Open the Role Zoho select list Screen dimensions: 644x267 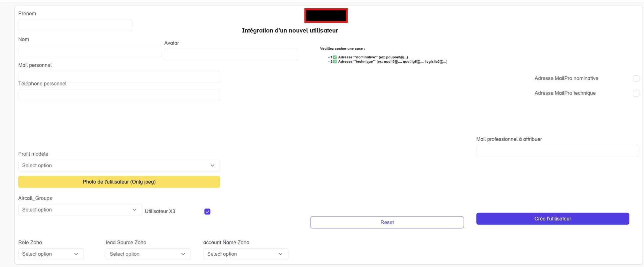[x=51, y=254]
